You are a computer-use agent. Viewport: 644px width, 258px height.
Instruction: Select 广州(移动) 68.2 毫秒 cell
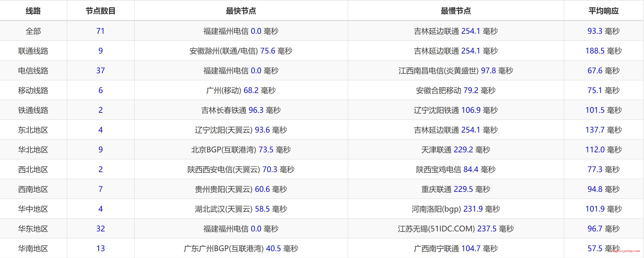coord(241,90)
